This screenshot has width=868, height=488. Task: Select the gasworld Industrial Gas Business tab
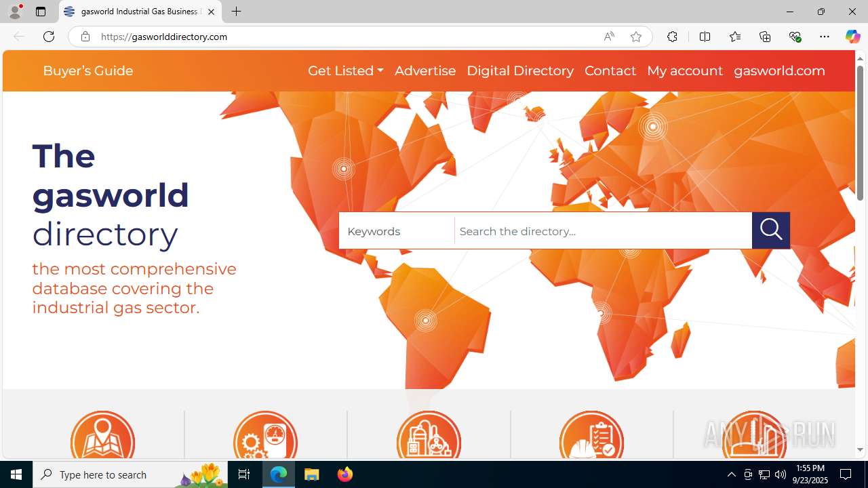click(x=140, y=12)
